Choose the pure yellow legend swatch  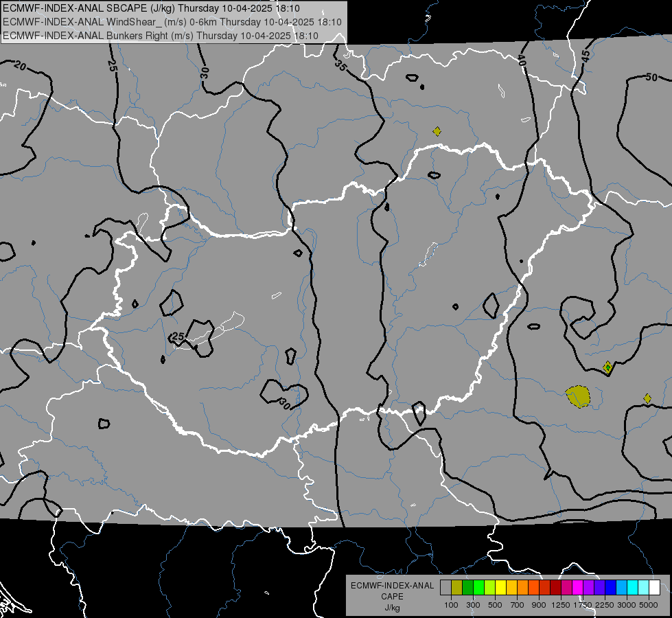[500, 588]
